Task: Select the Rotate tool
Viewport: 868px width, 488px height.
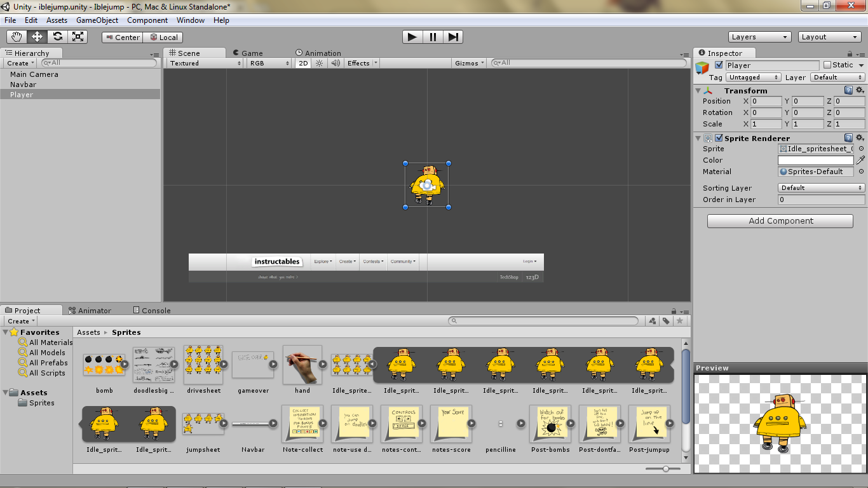Action: point(58,37)
